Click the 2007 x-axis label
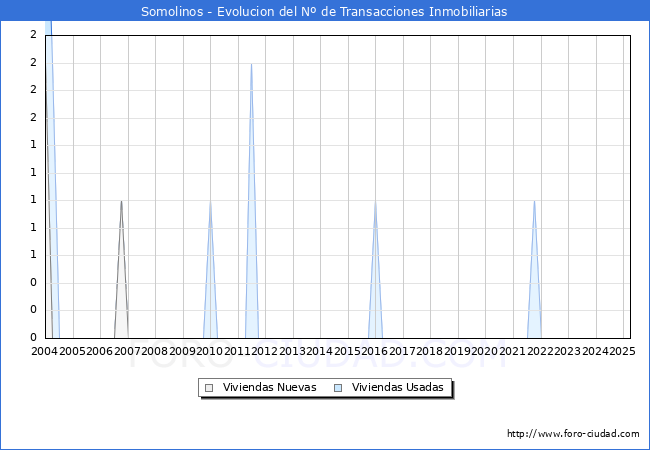The height and width of the screenshot is (450, 650). tap(127, 351)
